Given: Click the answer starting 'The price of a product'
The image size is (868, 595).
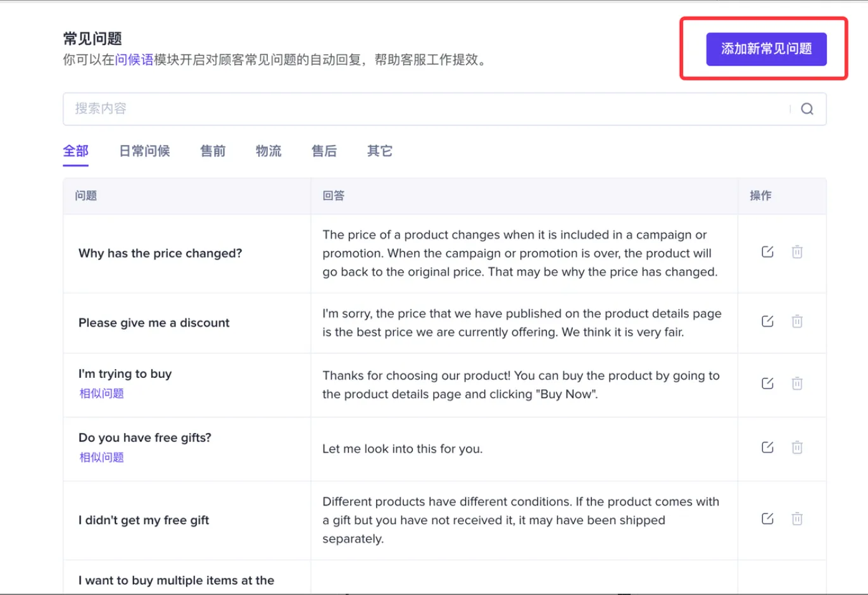Looking at the screenshot, I should [x=520, y=253].
